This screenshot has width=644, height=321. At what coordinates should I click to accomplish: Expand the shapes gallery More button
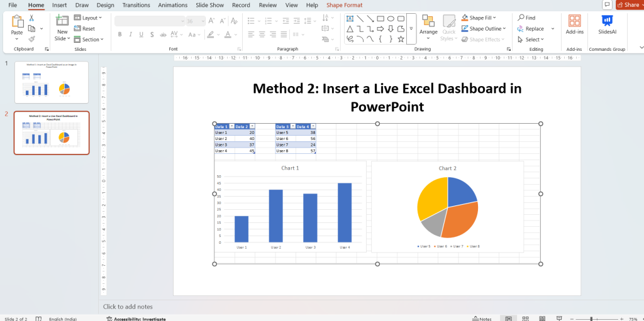click(411, 29)
